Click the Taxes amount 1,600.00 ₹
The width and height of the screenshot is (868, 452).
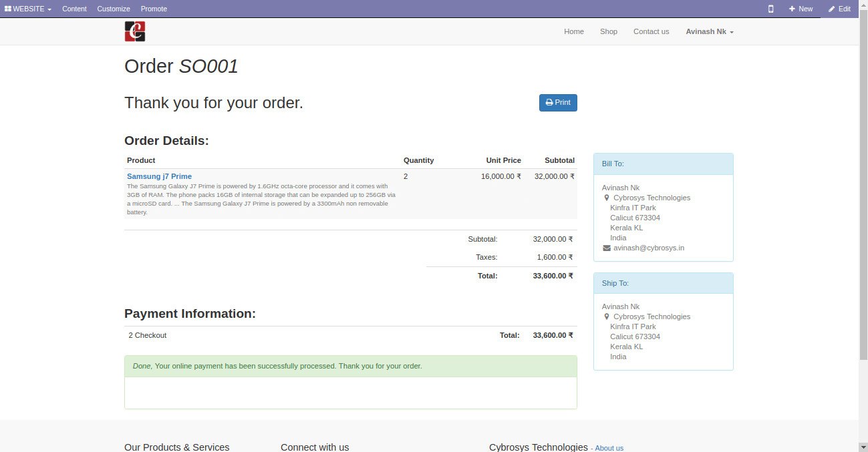(x=555, y=257)
